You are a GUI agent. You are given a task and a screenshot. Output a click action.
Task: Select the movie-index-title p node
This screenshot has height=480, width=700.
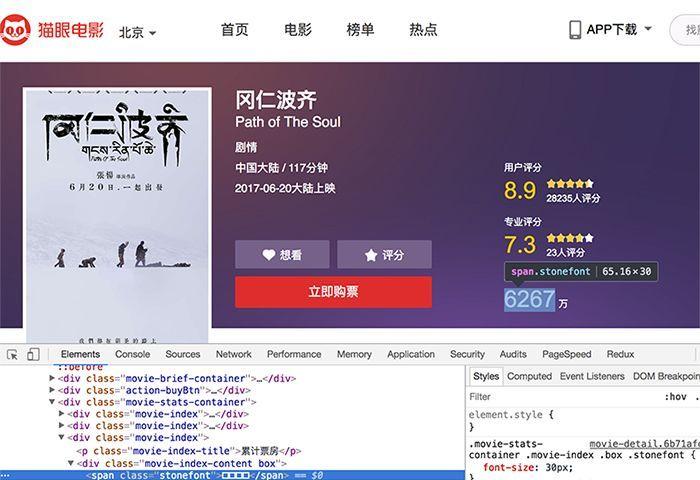click(x=189, y=451)
